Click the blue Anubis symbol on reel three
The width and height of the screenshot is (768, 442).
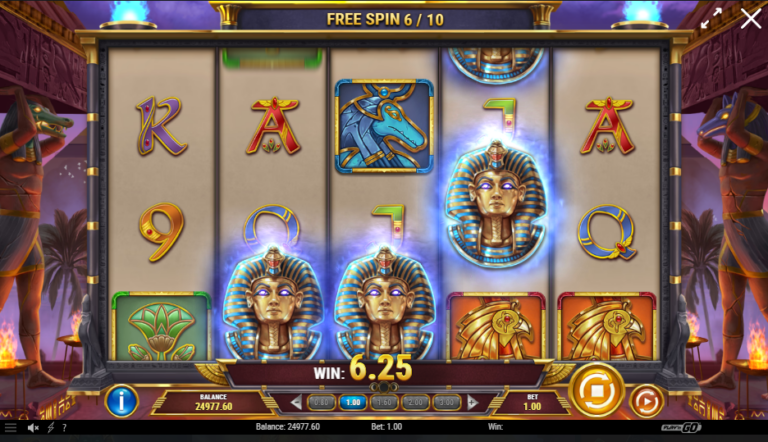click(384, 126)
